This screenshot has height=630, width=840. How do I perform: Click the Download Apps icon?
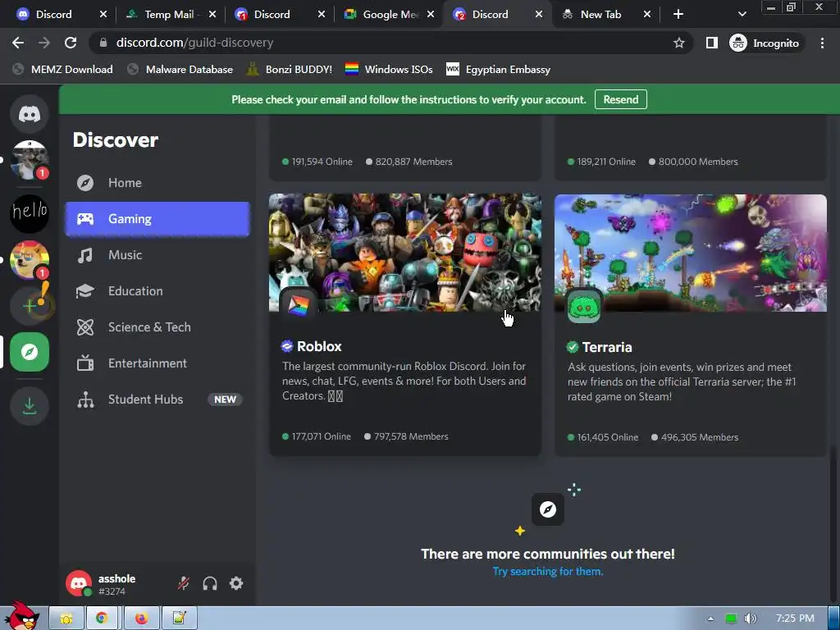[x=30, y=405]
